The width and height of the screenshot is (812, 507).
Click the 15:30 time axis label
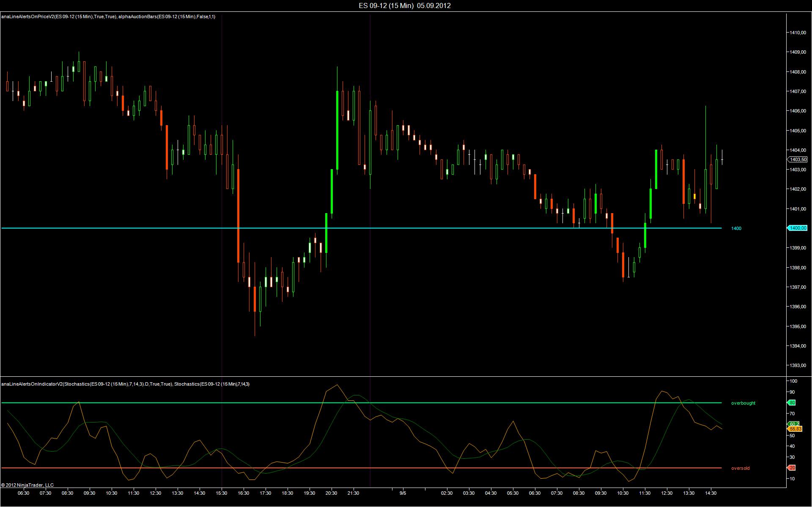coord(222,493)
